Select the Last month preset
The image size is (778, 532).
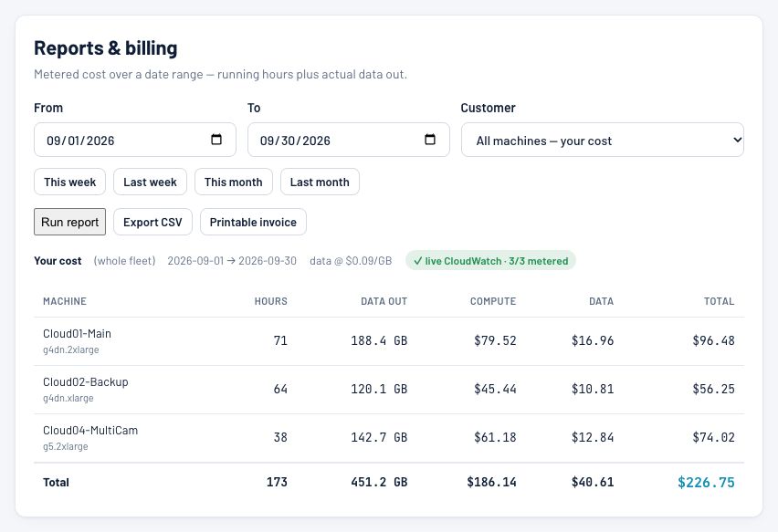320,182
